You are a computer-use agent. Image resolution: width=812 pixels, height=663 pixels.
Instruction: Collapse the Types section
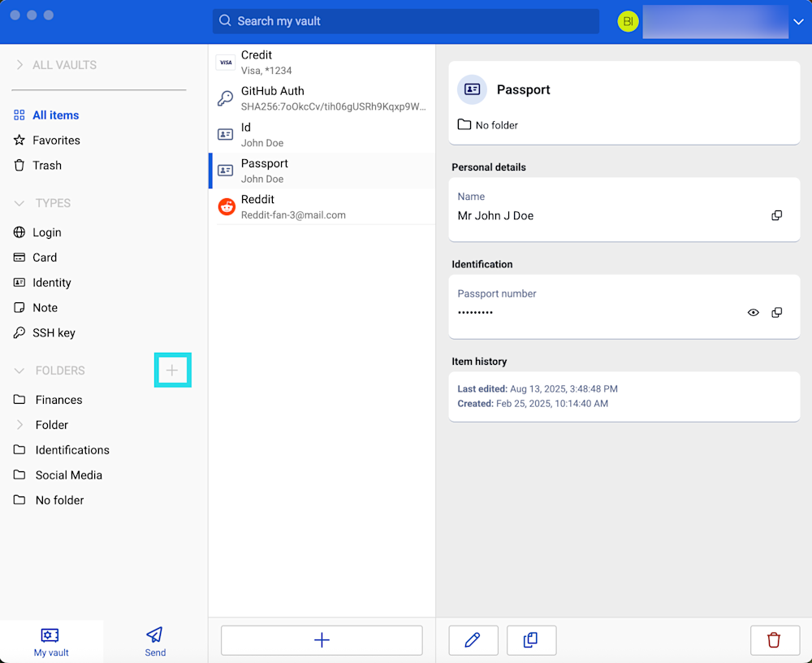[19, 203]
